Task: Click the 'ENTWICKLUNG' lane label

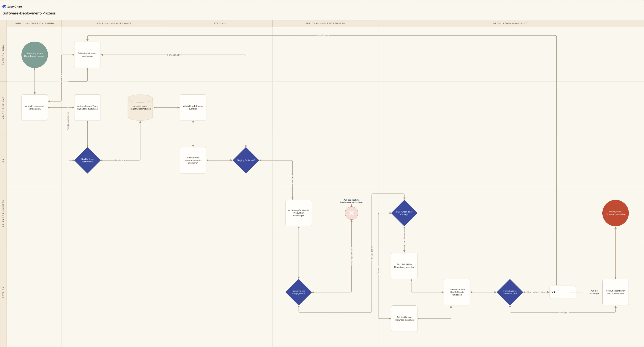Action: click(3, 55)
